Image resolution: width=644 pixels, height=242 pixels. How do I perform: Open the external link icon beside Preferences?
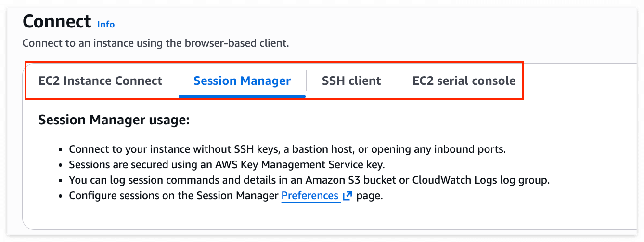[347, 196]
